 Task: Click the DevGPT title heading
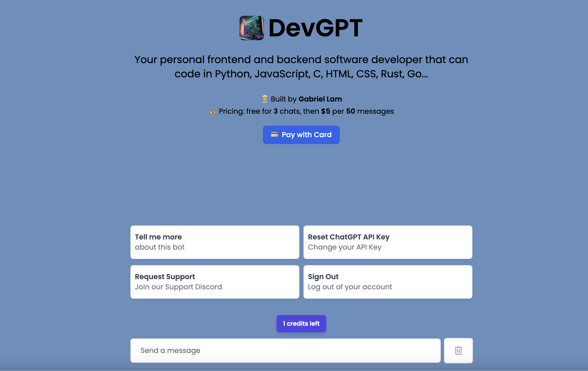pos(315,28)
